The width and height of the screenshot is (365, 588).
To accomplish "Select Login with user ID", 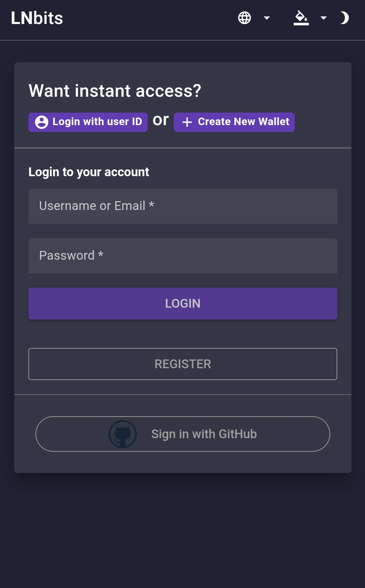I will pyautogui.click(x=88, y=122).
